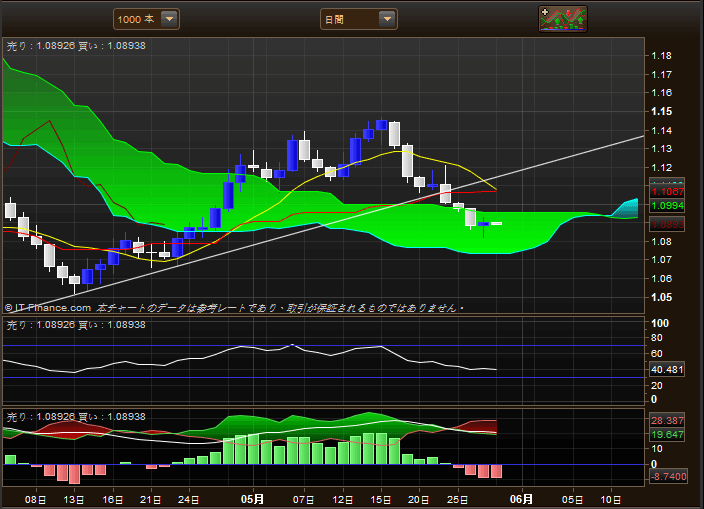This screenshot has height=509, width=704.
Task: Click the 1.15 price axis label
Action: pos(661,111)
